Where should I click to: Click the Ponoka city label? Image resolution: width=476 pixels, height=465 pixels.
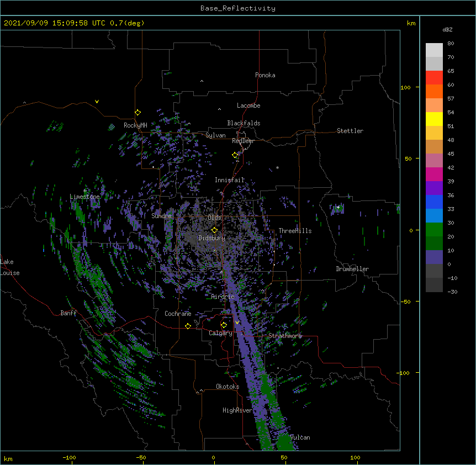[x=265, y=75]
